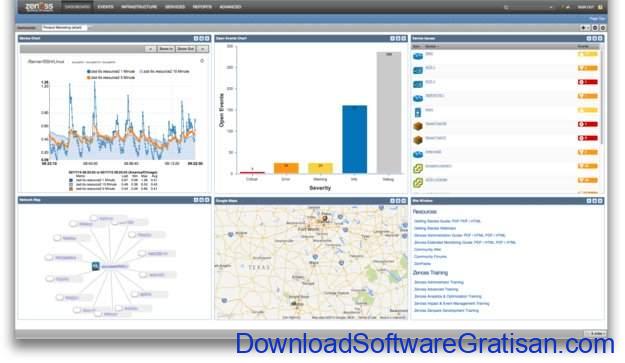The width and height of the screenshot is (625, 363).
Task: Click the first red critical event badge
Action: [x=588, y=82]
